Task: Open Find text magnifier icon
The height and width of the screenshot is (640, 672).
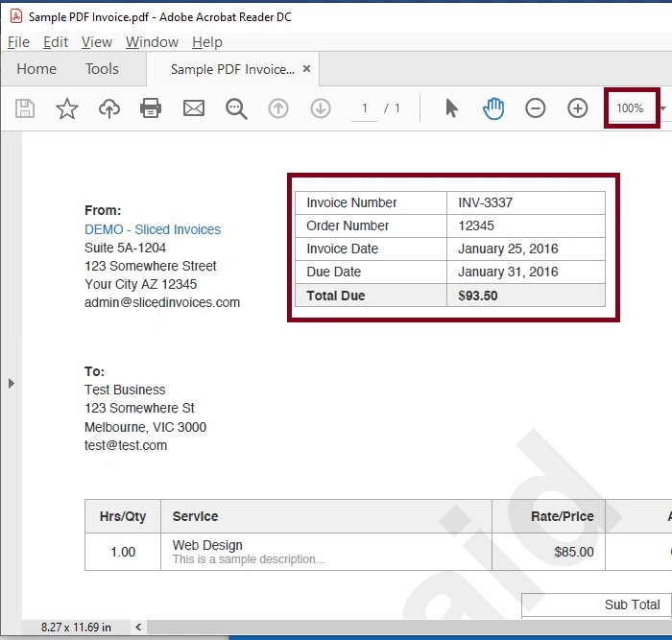Action: click(236, 108)
